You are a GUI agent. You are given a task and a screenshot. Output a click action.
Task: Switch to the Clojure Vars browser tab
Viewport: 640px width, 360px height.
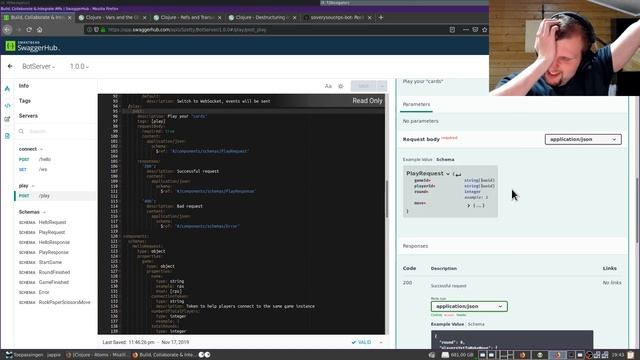[112, 18]
